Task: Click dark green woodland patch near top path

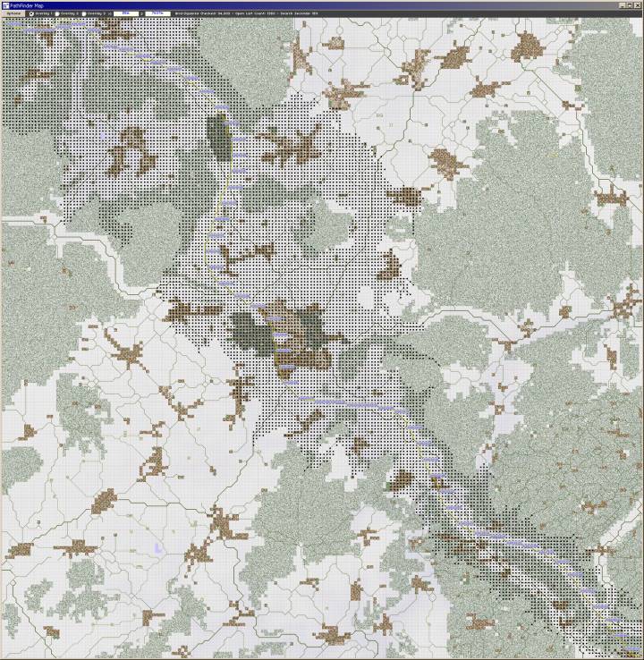Action: [x=219, y=137]
